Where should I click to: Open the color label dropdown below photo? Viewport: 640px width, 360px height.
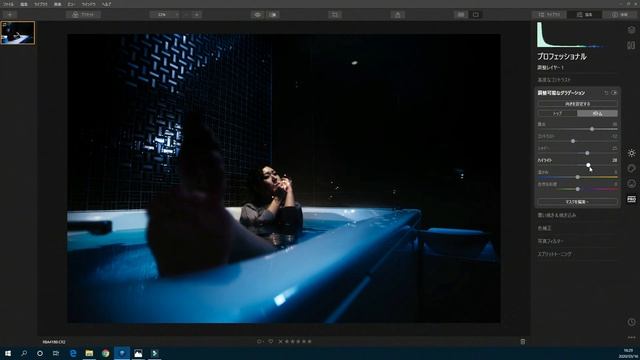coord(260,341)
